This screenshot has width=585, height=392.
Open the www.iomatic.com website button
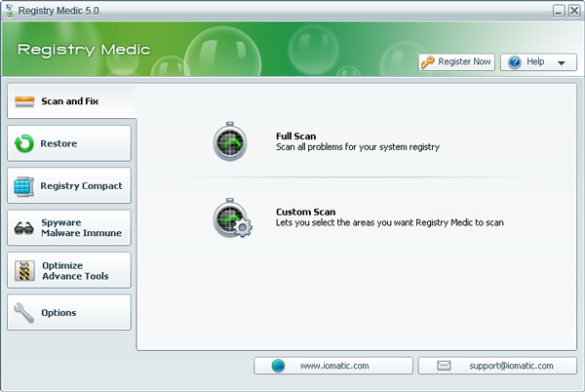click(333, 366)
